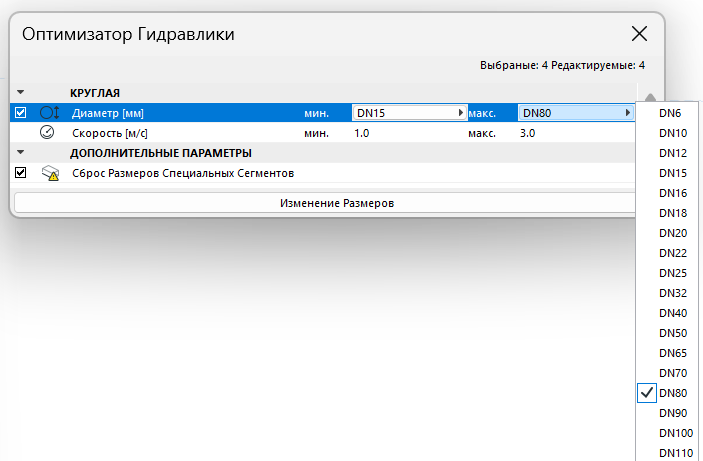Collapse the ДОПОЛНИТЕЛЬНЫЕ ПАРАМЕТРЫ section
The image size is (703, 461).
(21, 152)
